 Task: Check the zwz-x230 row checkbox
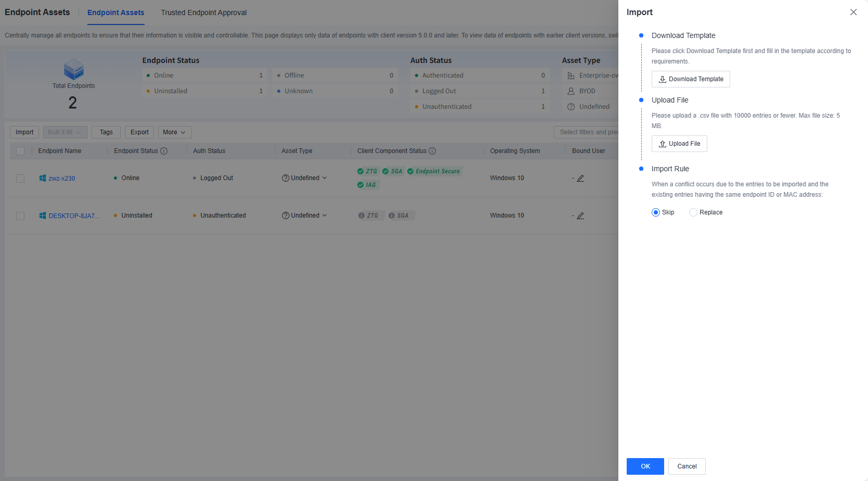click(20, 179)
